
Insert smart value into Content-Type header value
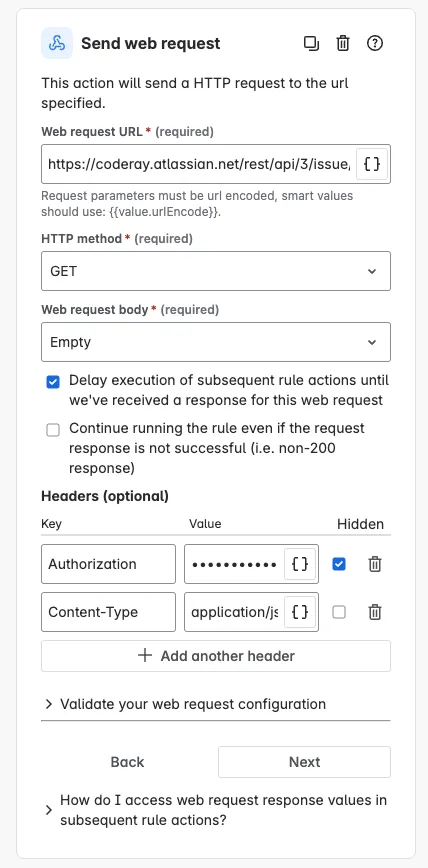[x=300, y=612]
